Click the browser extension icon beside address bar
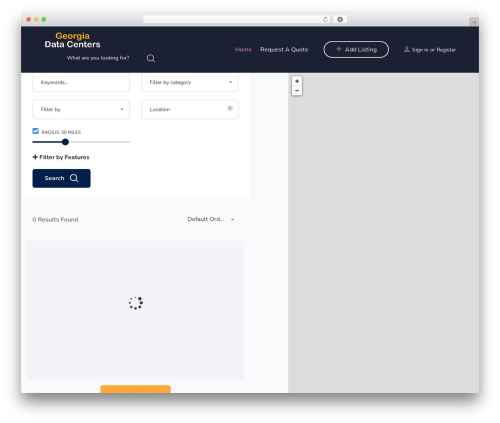This screenshot has height=423, width=500. click(x=340, y=19)
